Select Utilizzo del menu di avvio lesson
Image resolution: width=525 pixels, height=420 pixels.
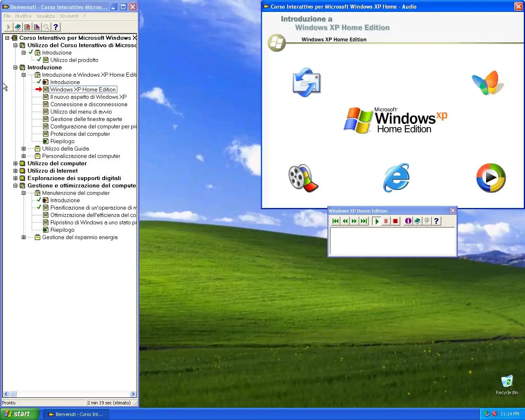(81, 112)
